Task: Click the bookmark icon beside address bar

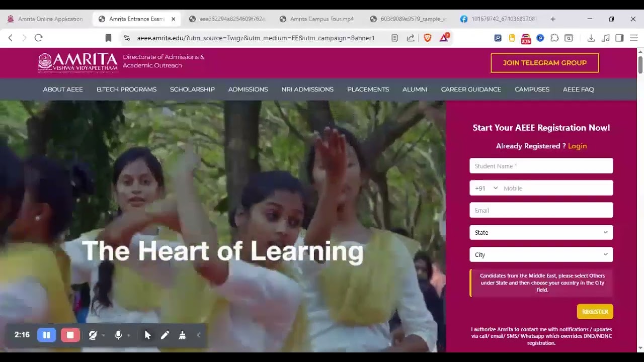Action: (108, 38)
